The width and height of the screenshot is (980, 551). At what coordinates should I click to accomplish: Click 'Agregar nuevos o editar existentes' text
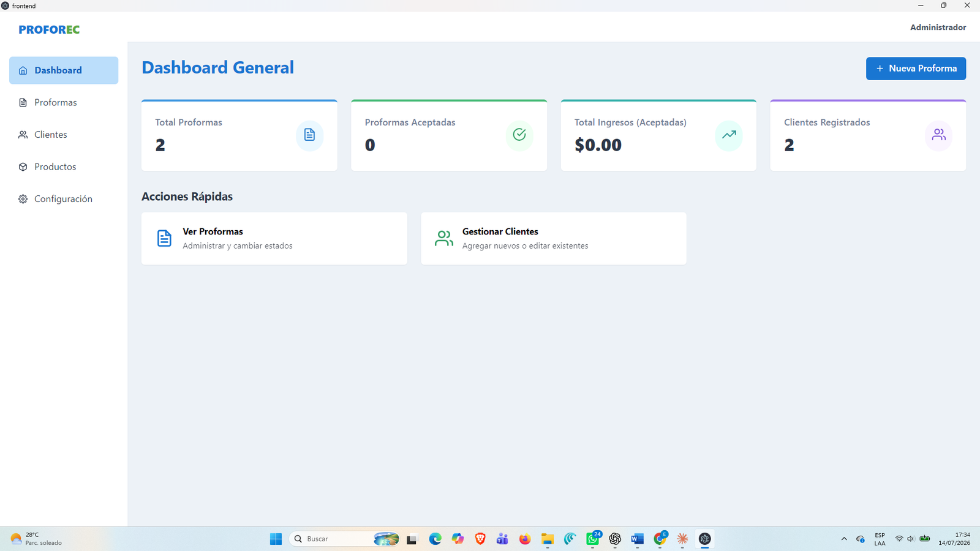tap(525, 246)
